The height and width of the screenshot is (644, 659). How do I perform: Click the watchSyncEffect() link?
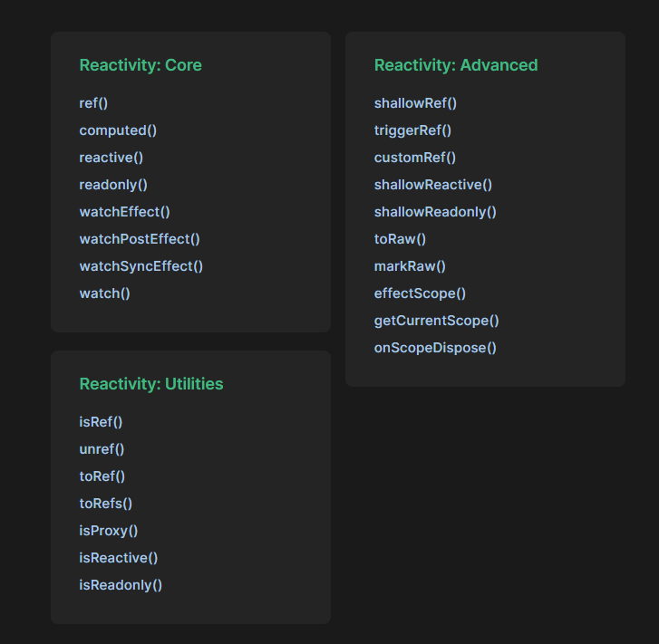141,266
